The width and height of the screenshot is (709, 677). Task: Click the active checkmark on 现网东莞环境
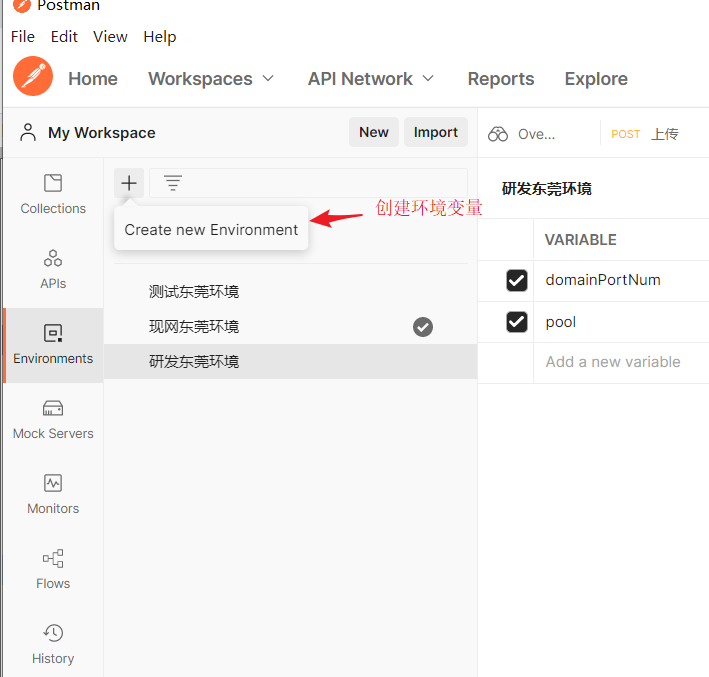coord(423,327)
